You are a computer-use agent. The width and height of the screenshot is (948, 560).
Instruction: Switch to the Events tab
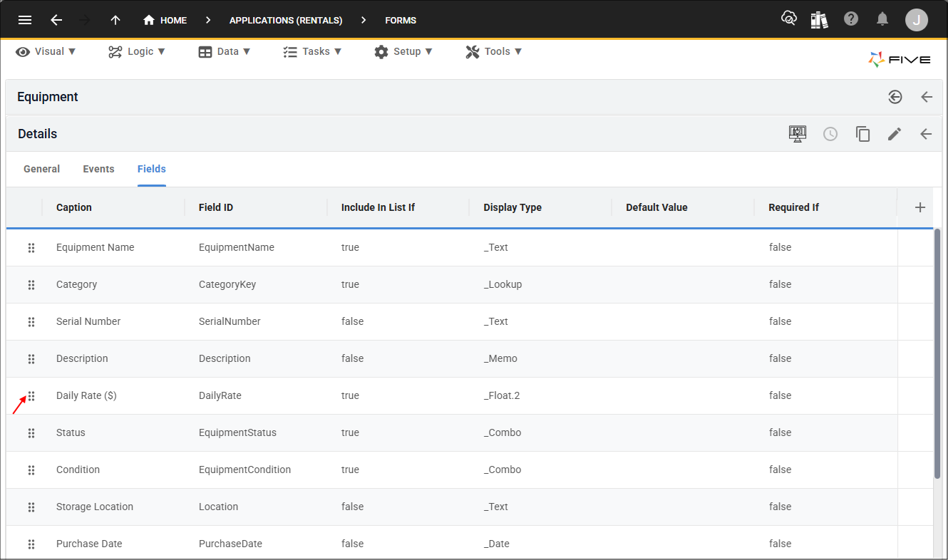pyautogui.click(x=98, y=169)
